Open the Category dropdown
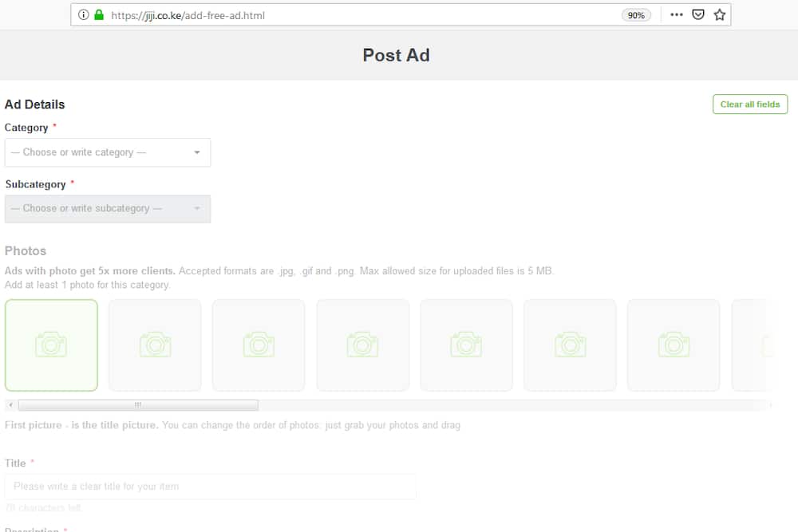798x532 pixels. click(108, 152)
